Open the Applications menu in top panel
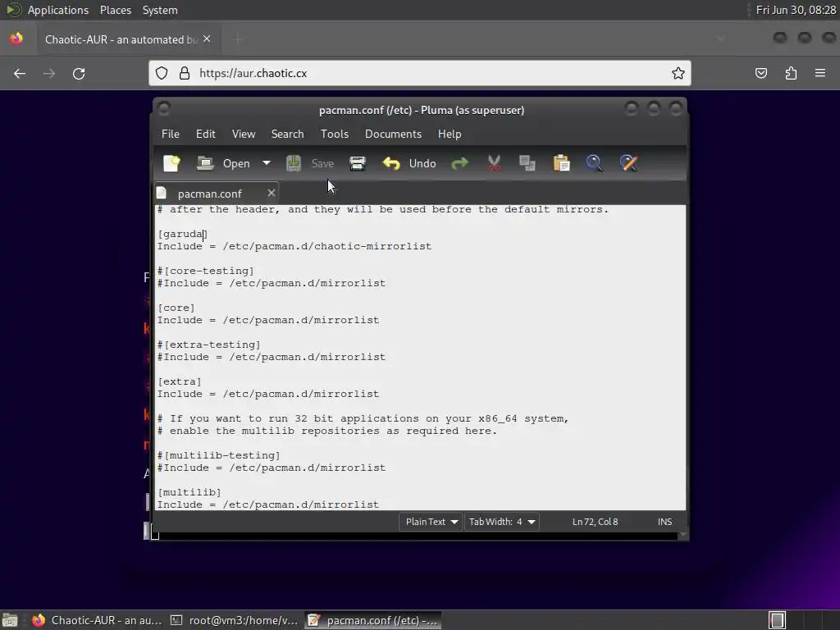The image size is (840, 630). point(58,10)
